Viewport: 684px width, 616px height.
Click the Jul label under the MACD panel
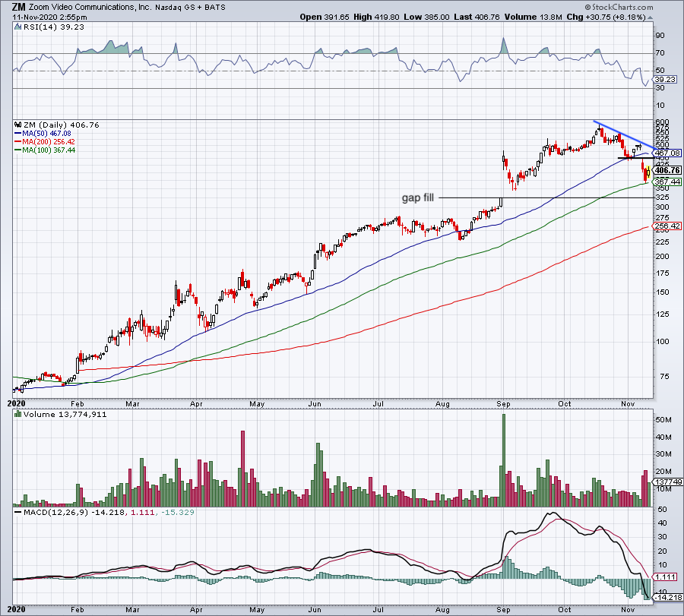tap(378, 609)
